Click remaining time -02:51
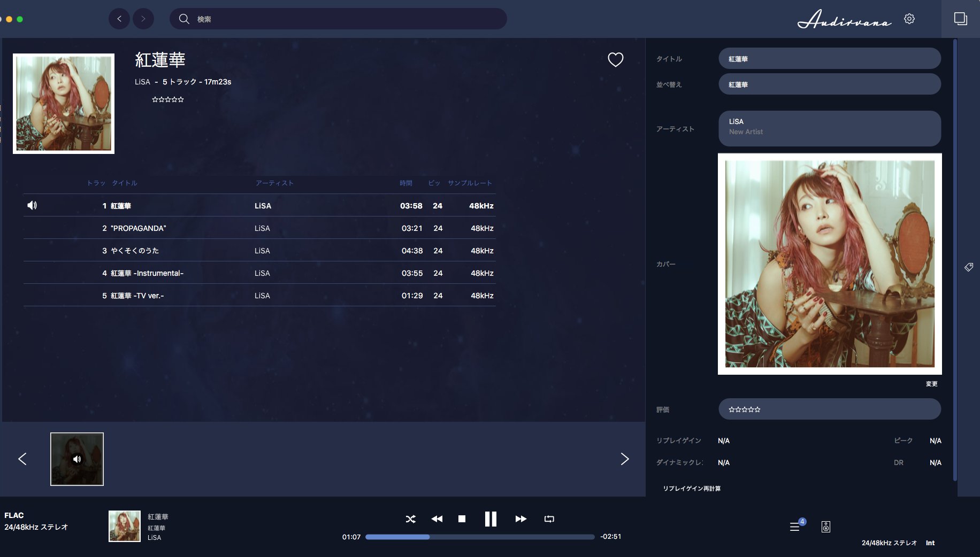The image size is (980, 557). point(610,537)
